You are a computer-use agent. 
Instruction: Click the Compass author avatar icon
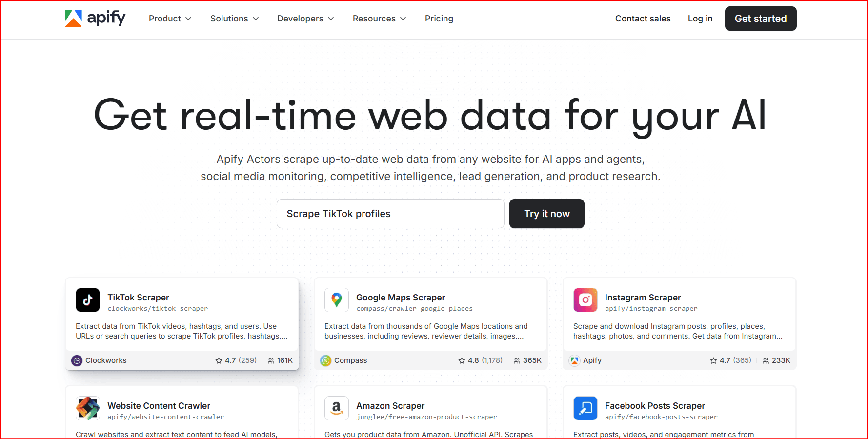point(325,360)
